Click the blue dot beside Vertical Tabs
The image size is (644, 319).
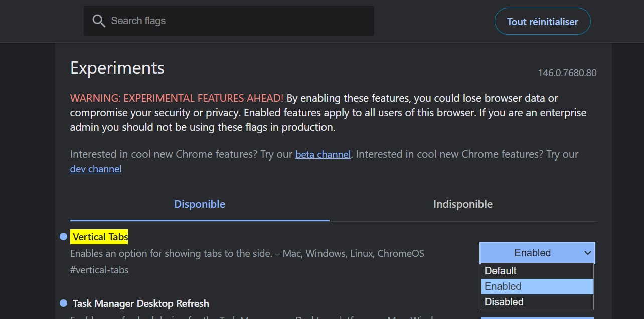click(x=63, y=236)
